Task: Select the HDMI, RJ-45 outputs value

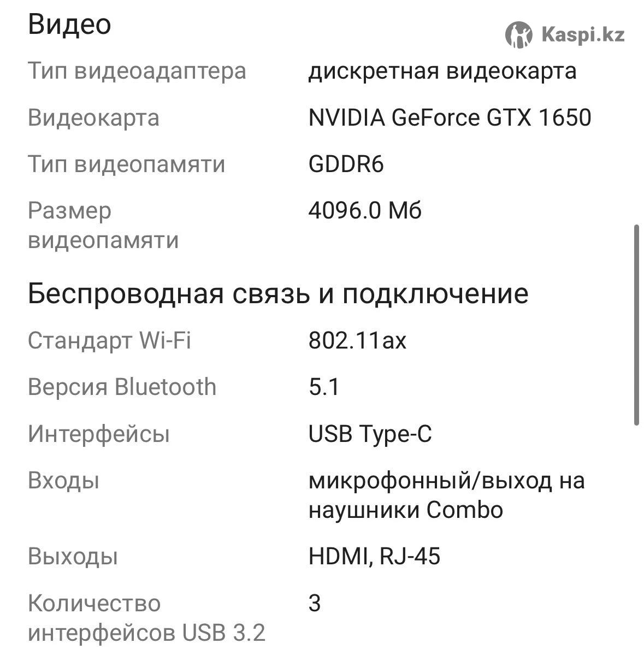Action: [x=374, y=557]
